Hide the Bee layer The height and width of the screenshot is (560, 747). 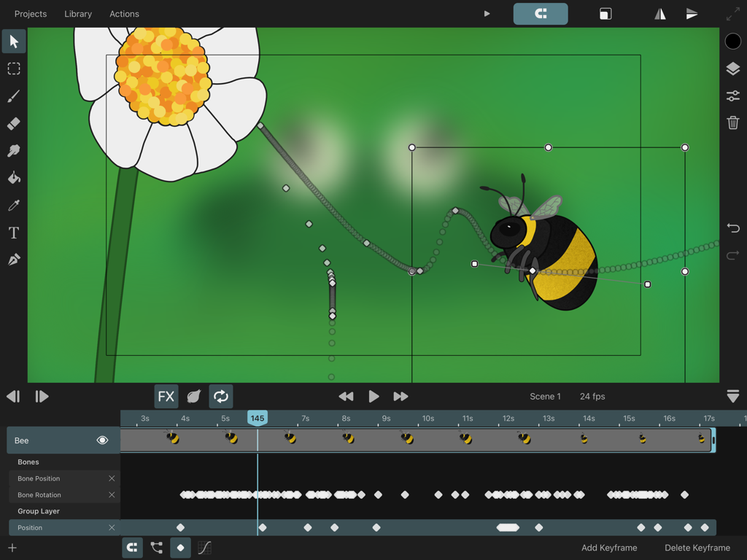(x=102, y=440)
